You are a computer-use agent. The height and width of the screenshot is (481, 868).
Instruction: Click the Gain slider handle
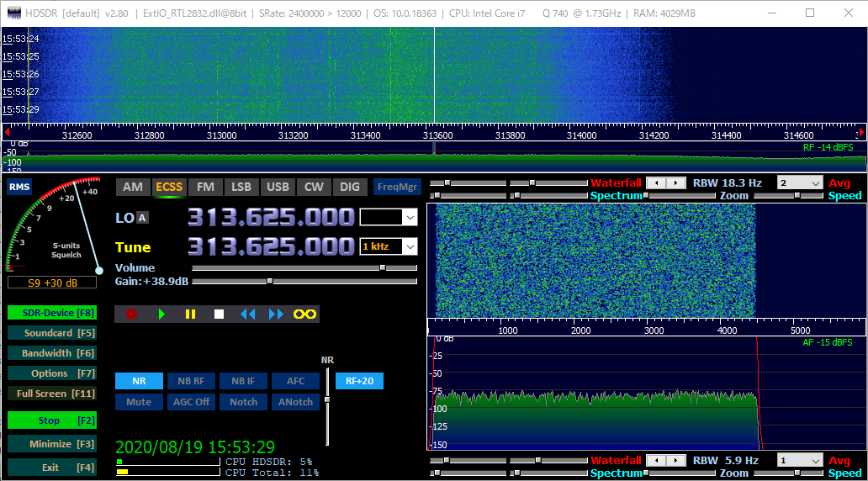pyautogui.click(x=270, y=281)
